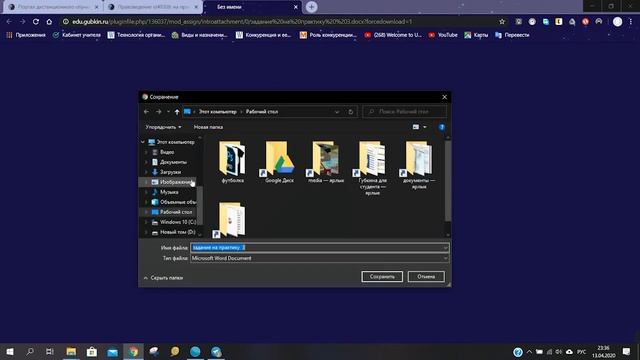Select Рабочий стол in the tree
The width and height of the screenshot is (640, 360).
(x=176, y=212)
